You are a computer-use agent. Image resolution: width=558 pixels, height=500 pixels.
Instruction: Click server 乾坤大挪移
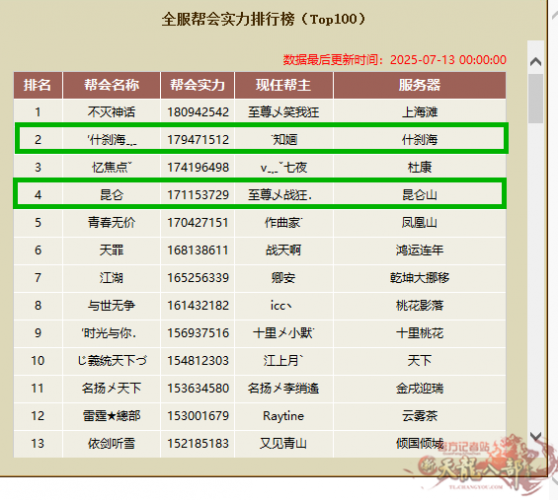(420, 278)
